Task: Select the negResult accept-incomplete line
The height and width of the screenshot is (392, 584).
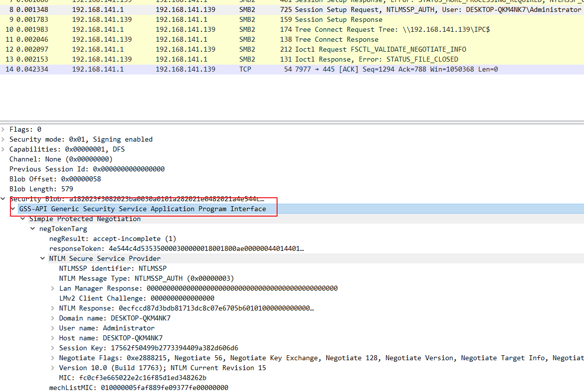Action: pyautogui.click(x=113, y=239)
